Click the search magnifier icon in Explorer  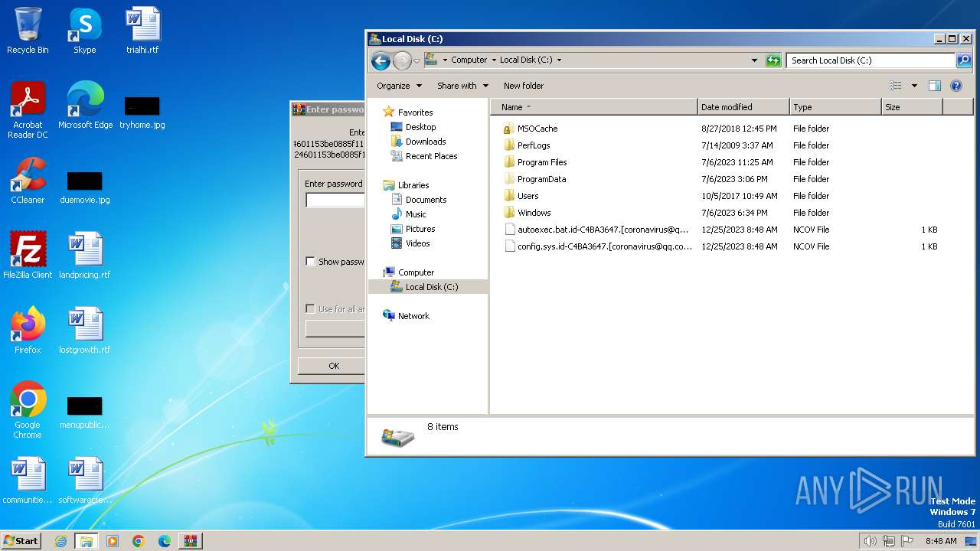pyautogui.click(x=964, y=60)
